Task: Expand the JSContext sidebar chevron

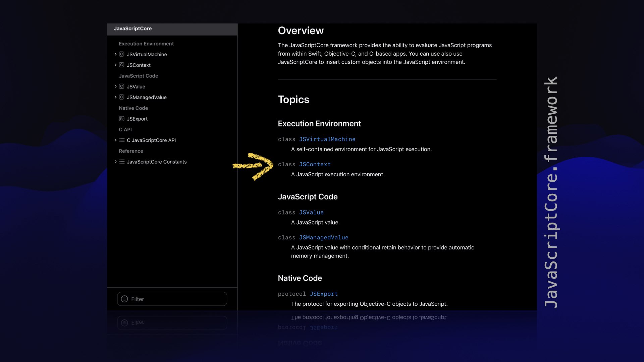Action: tap(115, 65)
